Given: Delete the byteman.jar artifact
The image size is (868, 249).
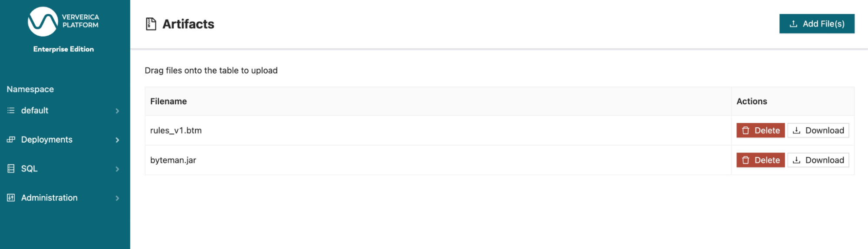Looking at the screenshot, I should click(x=760, y=160).
